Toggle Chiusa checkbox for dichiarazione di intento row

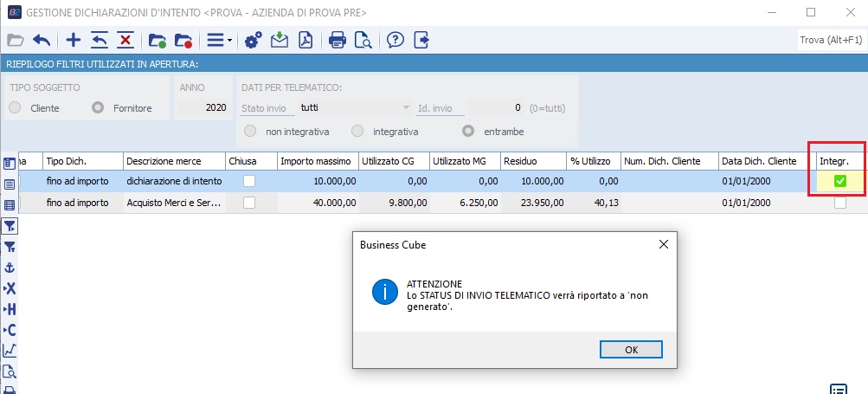coord(249,181)
